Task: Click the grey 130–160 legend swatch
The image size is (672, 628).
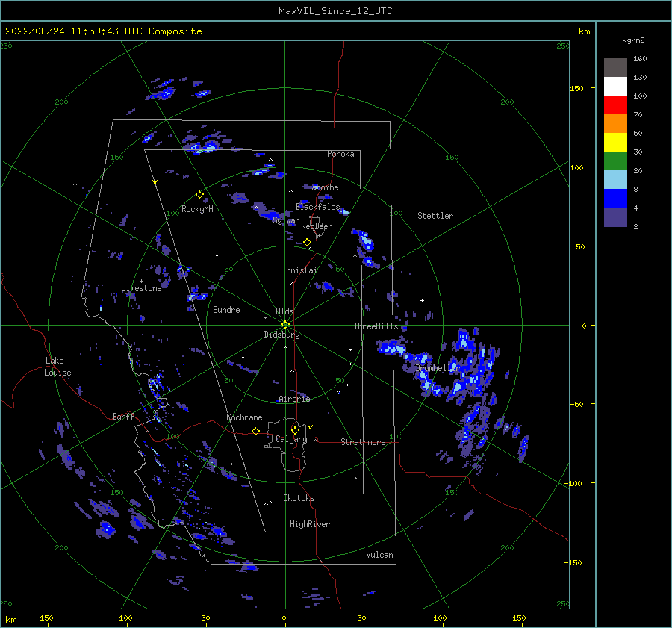Action: [x=615, y=67]
